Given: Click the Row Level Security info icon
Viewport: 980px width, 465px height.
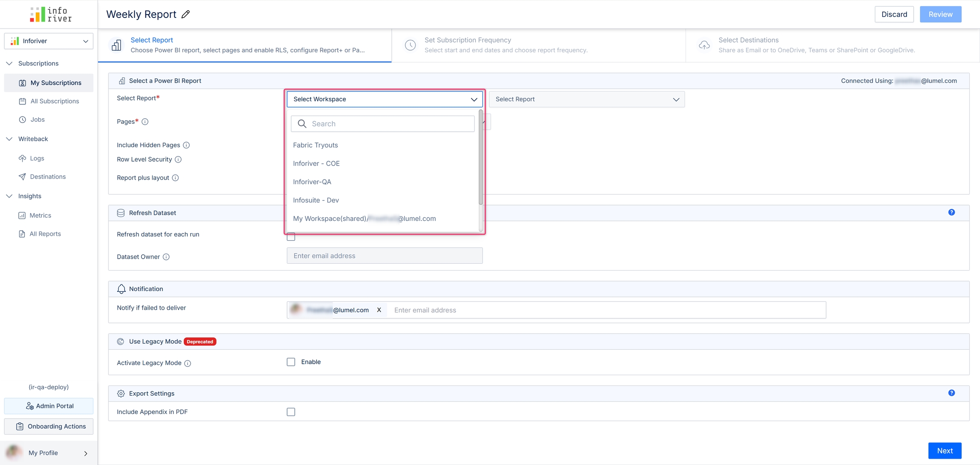Looking at the screenshot, I should click(178, 160).
